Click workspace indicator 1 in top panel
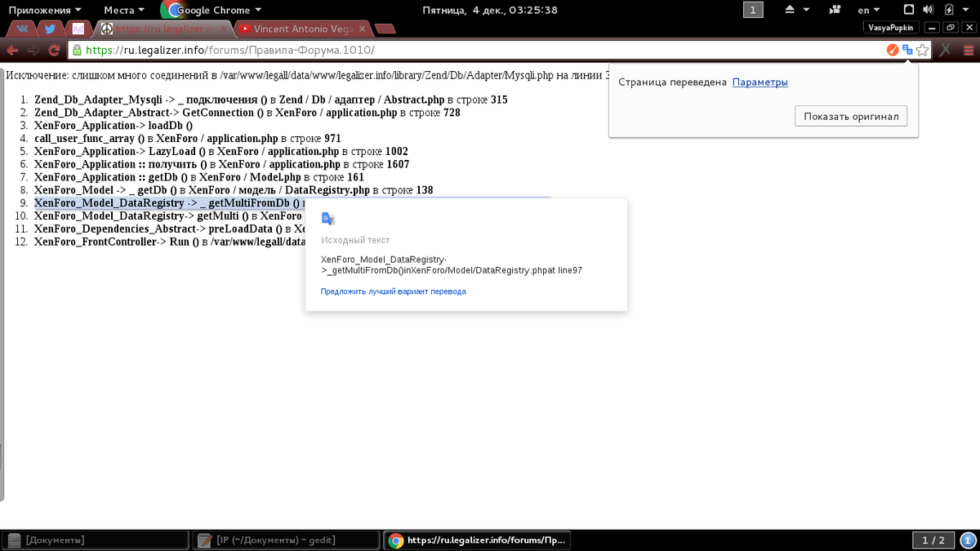Image resolution: width=980 pixels, height=551 pixels. coord(753,10)
